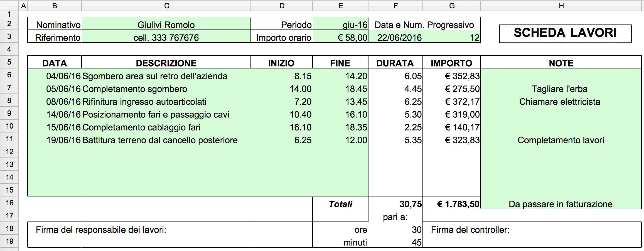Select the amount € 319,00 cell
The width and height of the screenshot is (644, 251).
click(x=452, y=114)
